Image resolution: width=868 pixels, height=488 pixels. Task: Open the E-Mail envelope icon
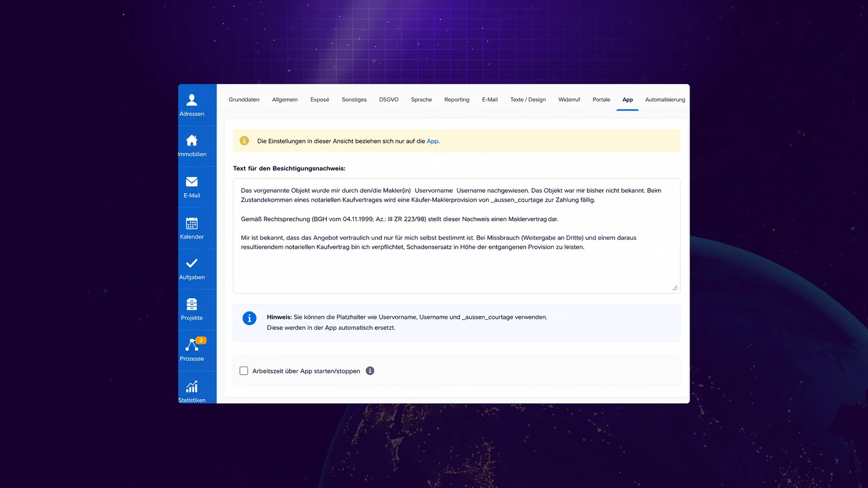pyautogui.click(x=192, y=182)
